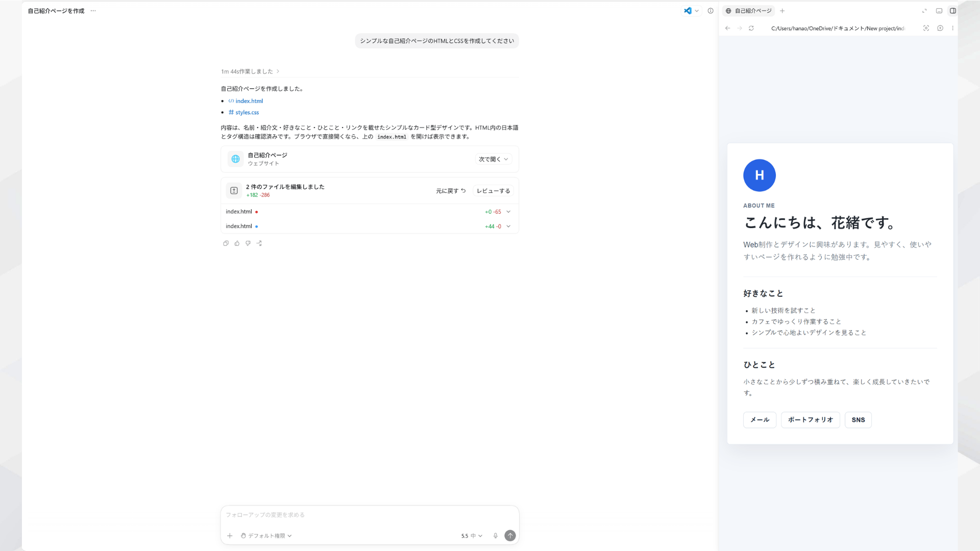This screenshot has height=551, width=980.
Task: Click the ひとこと section heading
Action: click(759, 365)
